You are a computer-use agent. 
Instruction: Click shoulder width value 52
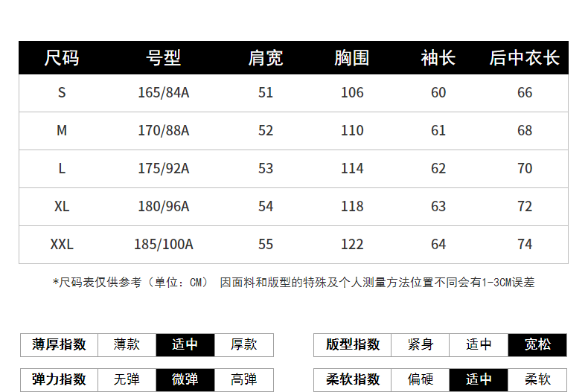point(266,130)
